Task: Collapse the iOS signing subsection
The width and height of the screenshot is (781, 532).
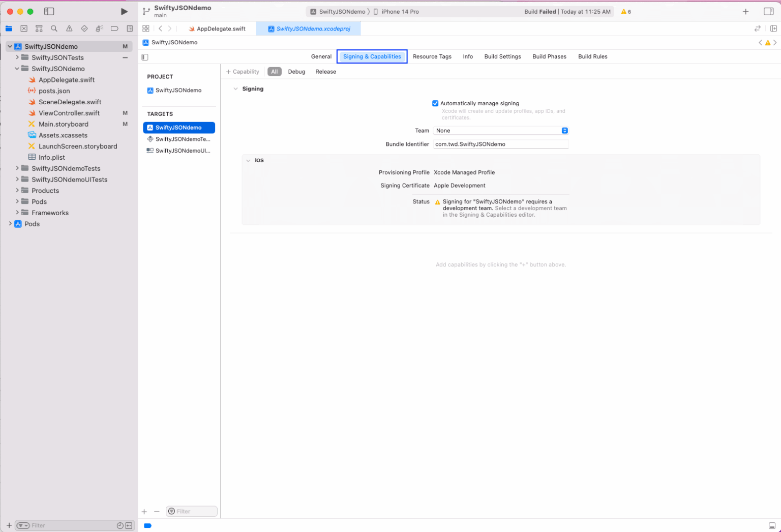Action: pyautogui.click(x=249, y=160)
